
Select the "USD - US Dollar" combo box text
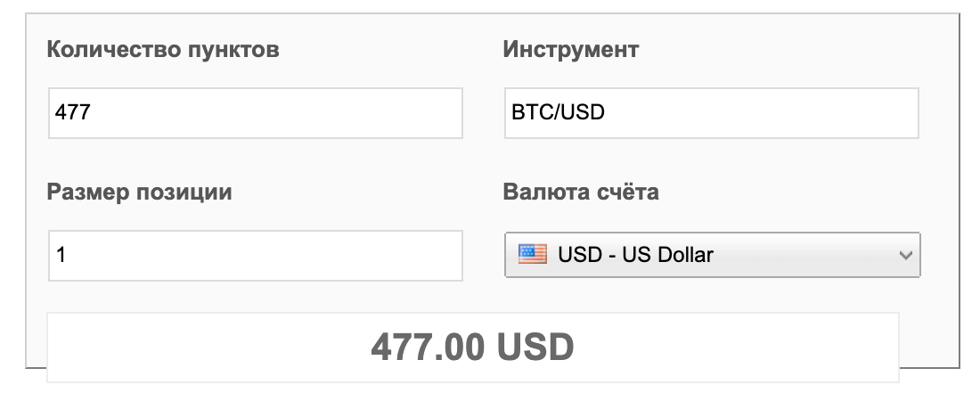[x=635, y=255]
